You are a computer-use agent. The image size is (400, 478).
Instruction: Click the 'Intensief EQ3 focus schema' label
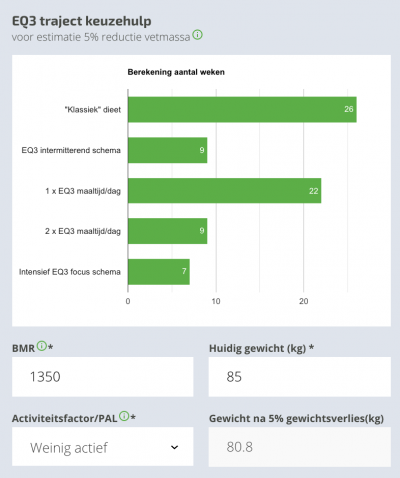(x=70, y=272)
